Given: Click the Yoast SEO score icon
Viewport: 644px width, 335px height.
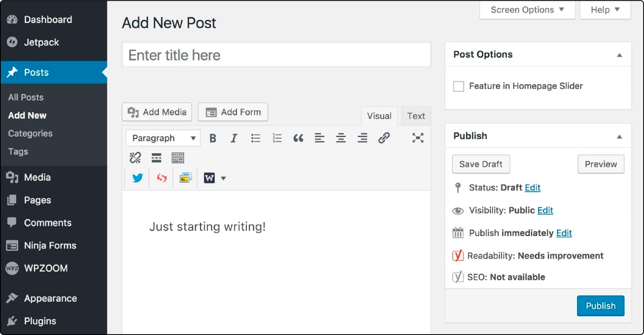Looking at the screenshot, I should point(458,277).
